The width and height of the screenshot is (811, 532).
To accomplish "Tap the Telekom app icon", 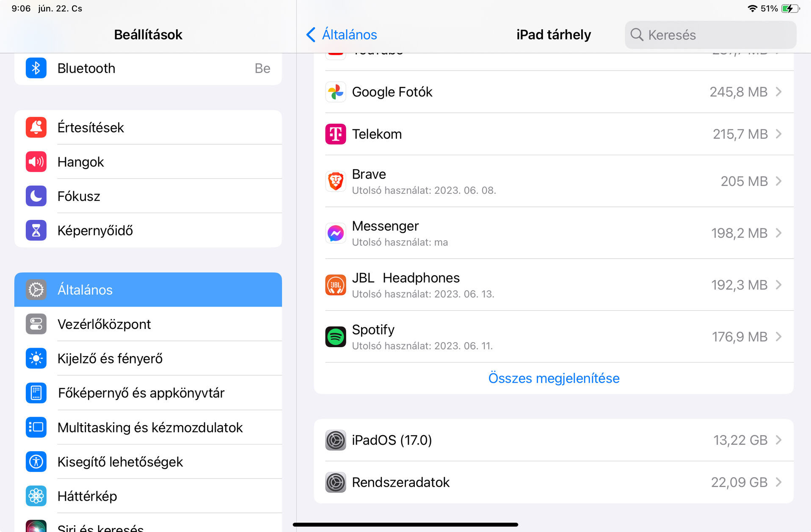I will 336,134.
